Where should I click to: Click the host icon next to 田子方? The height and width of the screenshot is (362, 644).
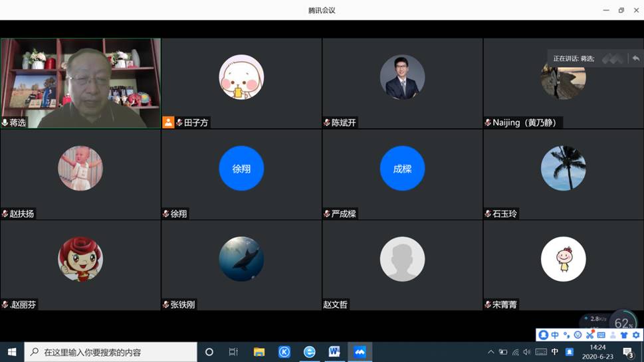168,123
